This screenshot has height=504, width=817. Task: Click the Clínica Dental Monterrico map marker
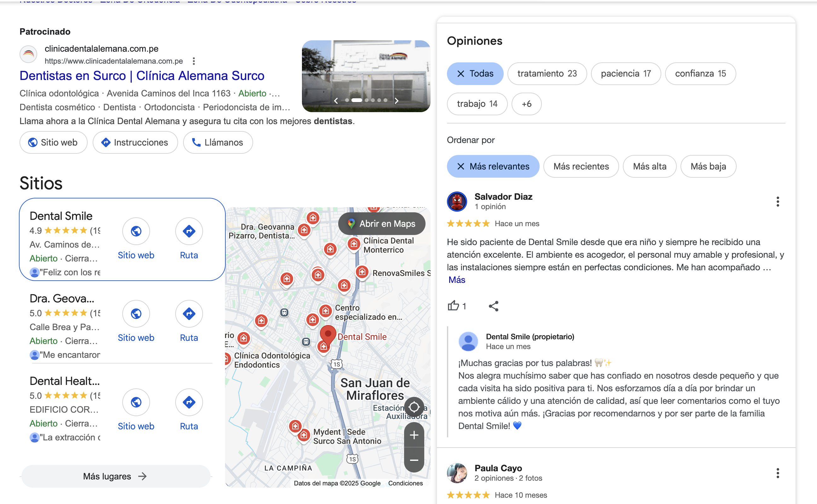point(354,244)
